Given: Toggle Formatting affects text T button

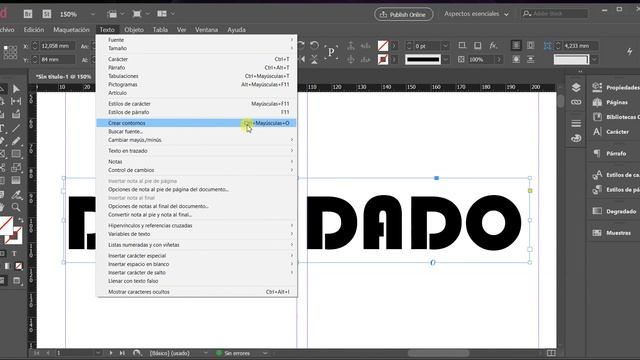Looking at the screenshot, I should coord(14,253).
